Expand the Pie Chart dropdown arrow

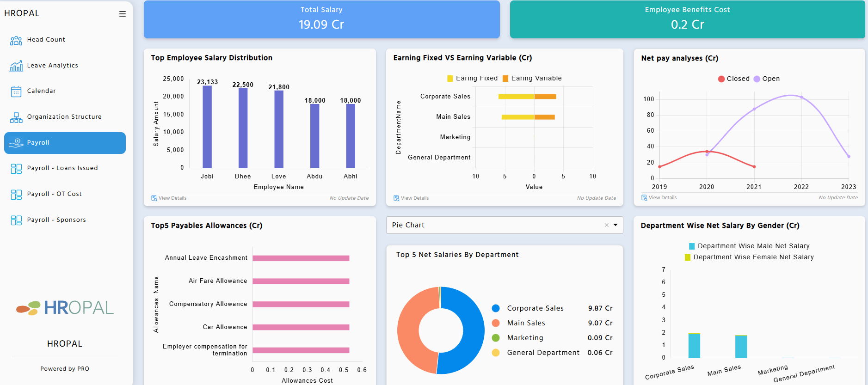click(x=616, y=225)
